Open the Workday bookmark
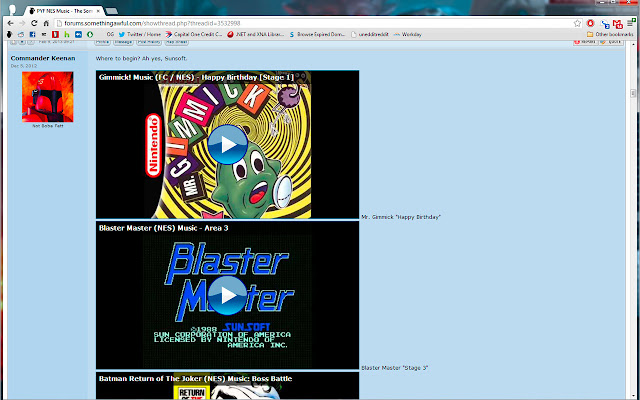 [x=409, y=33]
